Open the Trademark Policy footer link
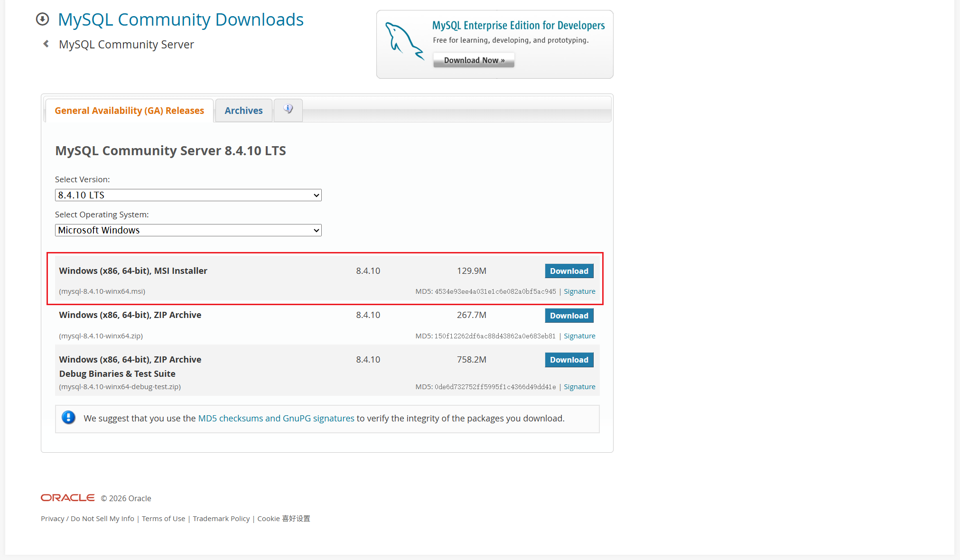This screenshot has height=560, width=960. 221,519
